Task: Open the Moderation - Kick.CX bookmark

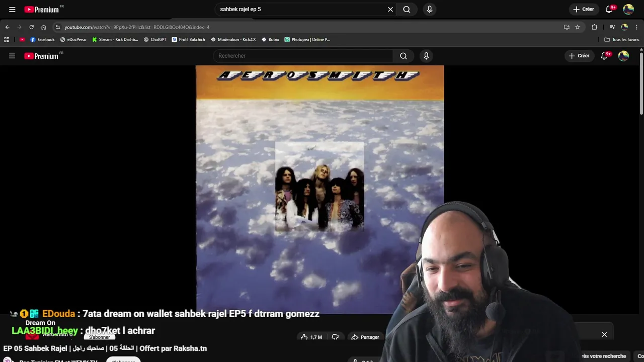Action: (x=233, y=39)
